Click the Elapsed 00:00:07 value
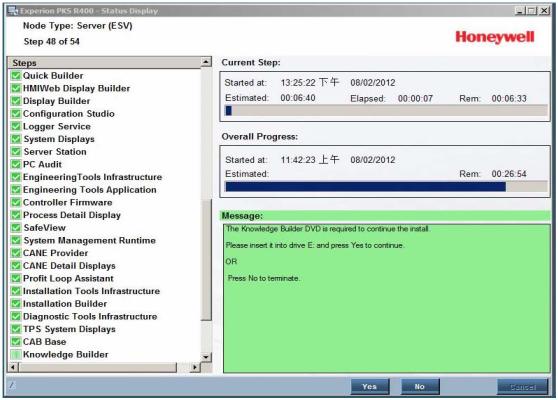Viewport: 558px width, 400px height. pos(415,98)
